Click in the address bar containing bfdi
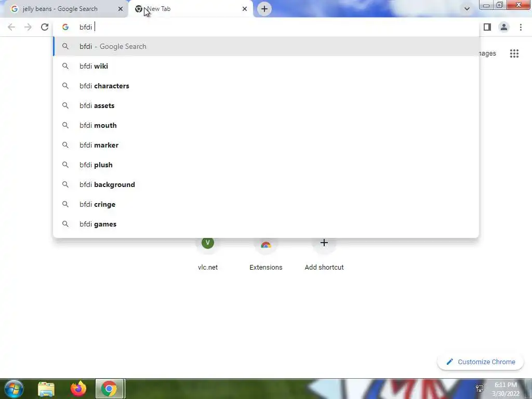This screenshot has height=399, width=532. pos(267,27)
